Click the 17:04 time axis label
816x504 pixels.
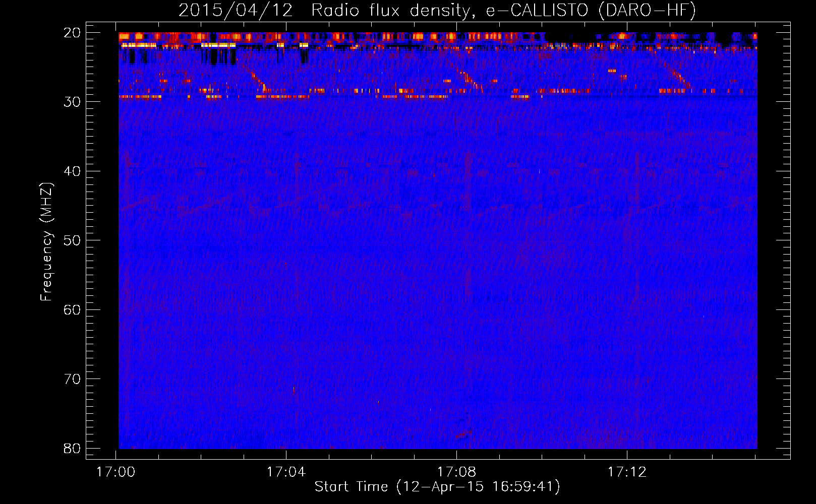pyautogui.click(x=286, y=472)
